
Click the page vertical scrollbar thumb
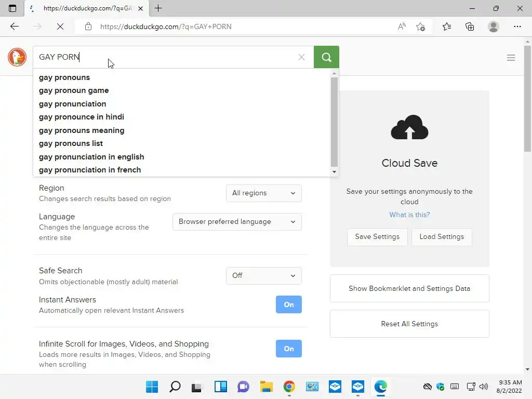pos(527,98)
